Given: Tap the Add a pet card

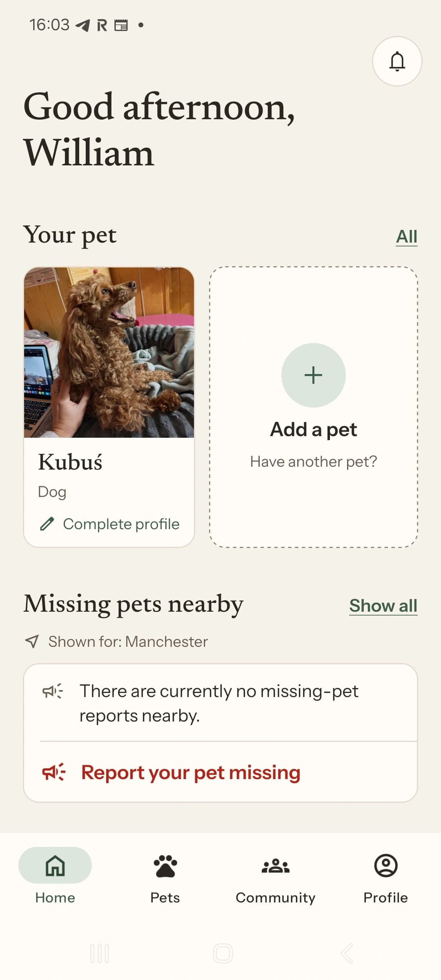Looking at the screenshot, I should [314, 407].
